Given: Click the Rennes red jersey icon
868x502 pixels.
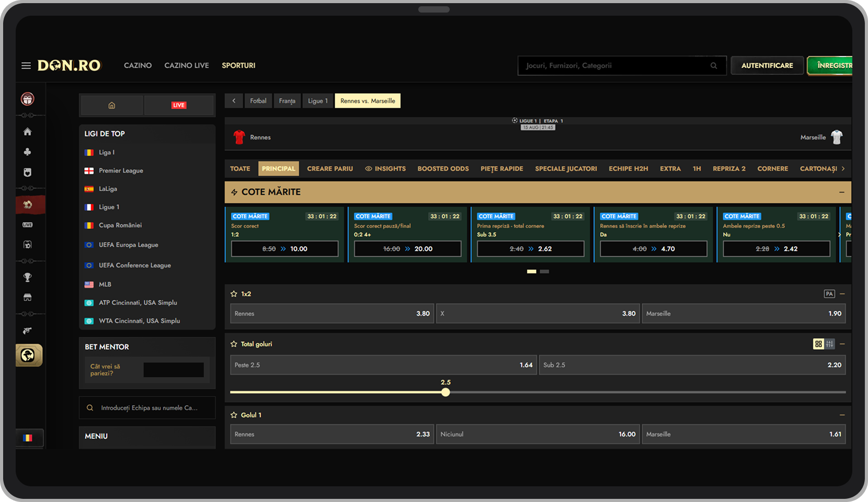Looking at the screenshot, I should [x=239, y=137].
